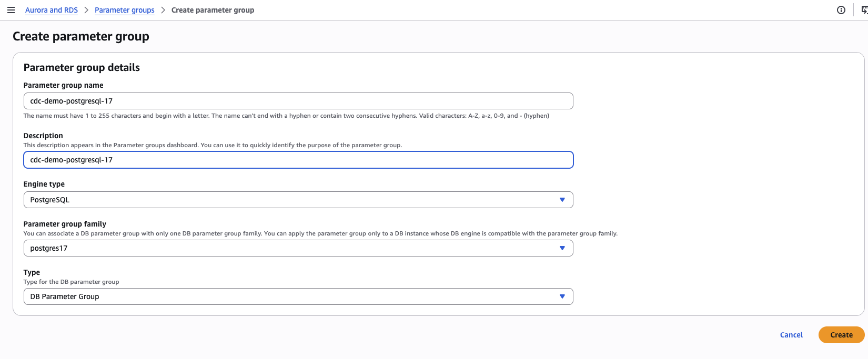Click the Create parameter group breadcrumb text

pyautogui.click(x=213, y=10)
